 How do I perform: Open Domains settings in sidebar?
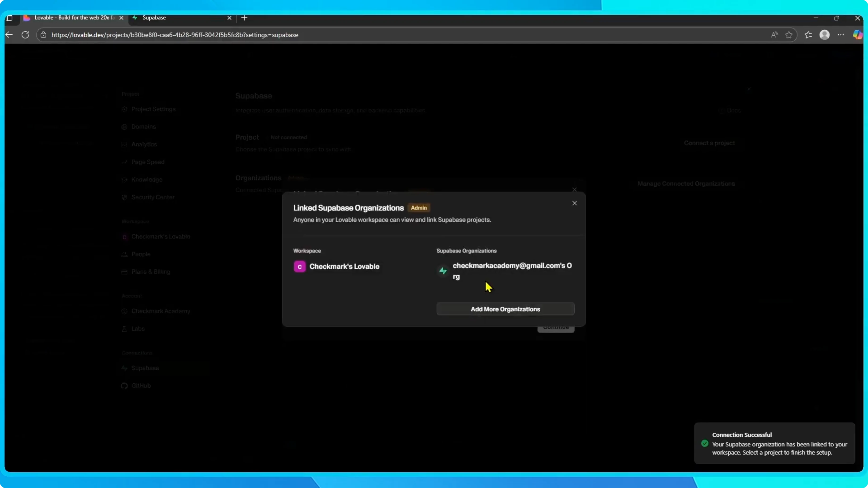click(x=138, y=127)
